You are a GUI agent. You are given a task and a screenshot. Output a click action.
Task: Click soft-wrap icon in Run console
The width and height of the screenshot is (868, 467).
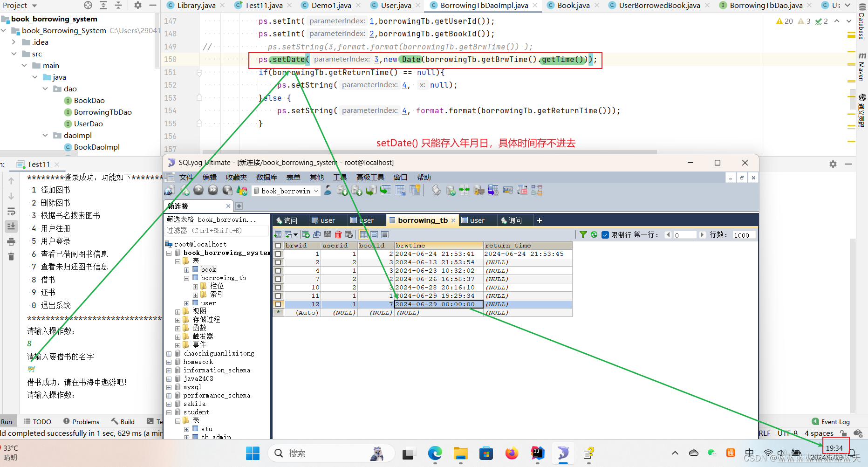(11, 211)
